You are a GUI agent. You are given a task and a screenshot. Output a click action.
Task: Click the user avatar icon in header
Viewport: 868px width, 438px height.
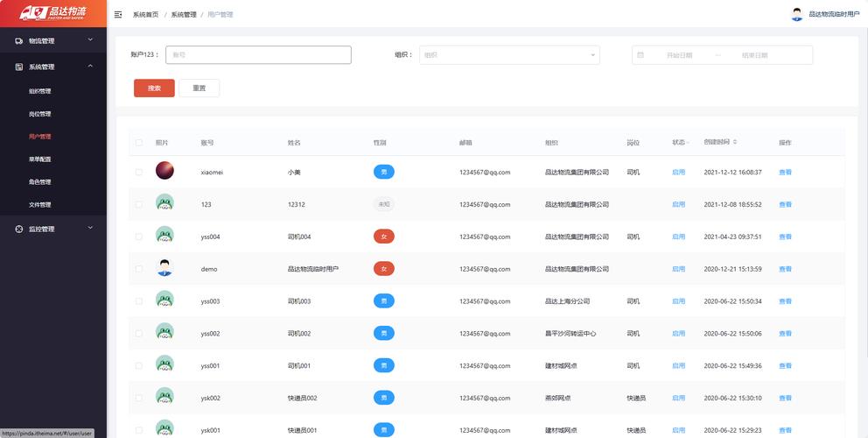coord(796,14)
